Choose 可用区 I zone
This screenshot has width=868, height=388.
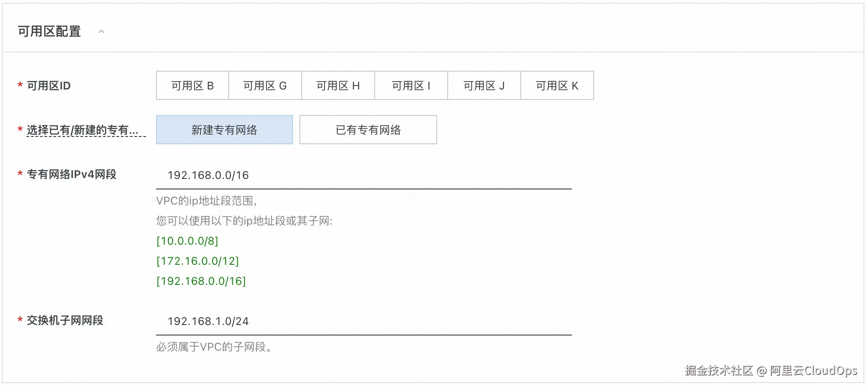(x=411, y=86)
